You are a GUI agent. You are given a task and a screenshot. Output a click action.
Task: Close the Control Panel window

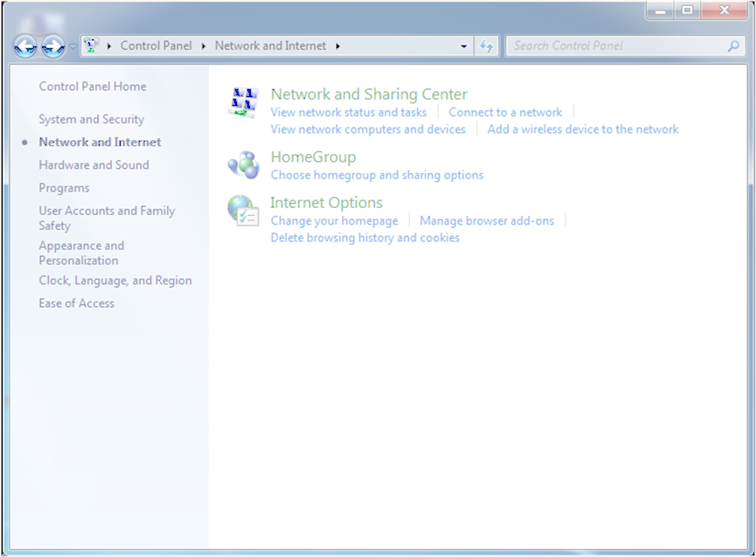point(725,10)
